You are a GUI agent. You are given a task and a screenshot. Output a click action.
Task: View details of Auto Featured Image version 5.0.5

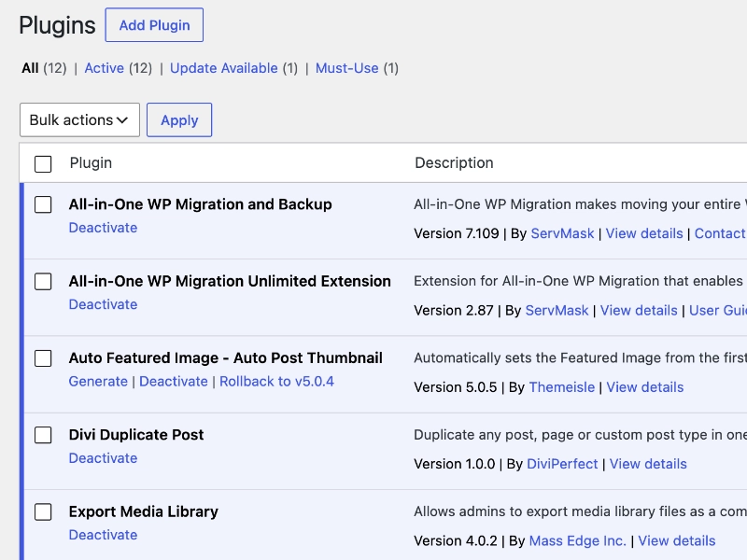(644, 387)
